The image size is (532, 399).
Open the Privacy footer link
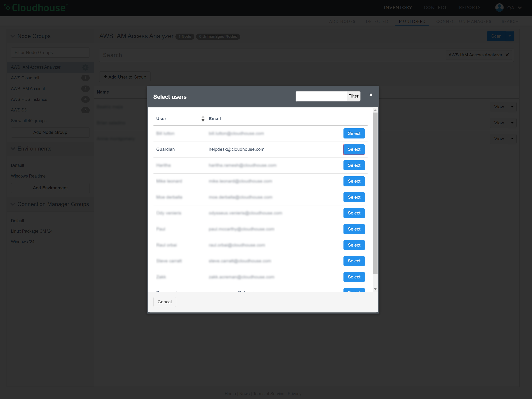click(x=294, y=394)
